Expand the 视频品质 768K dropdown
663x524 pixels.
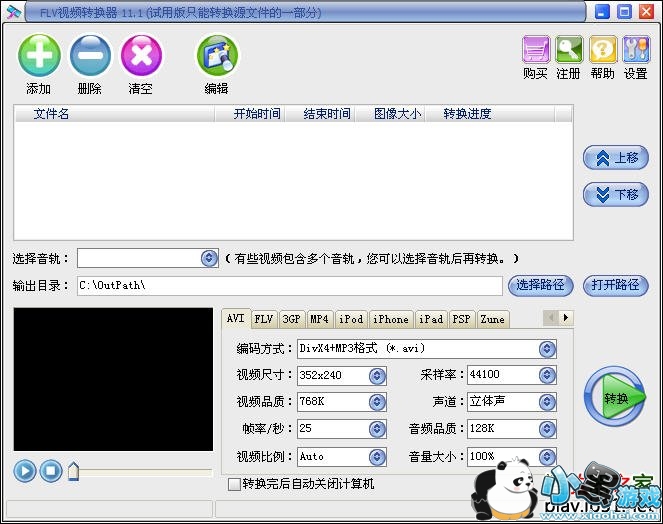[377, 402]
